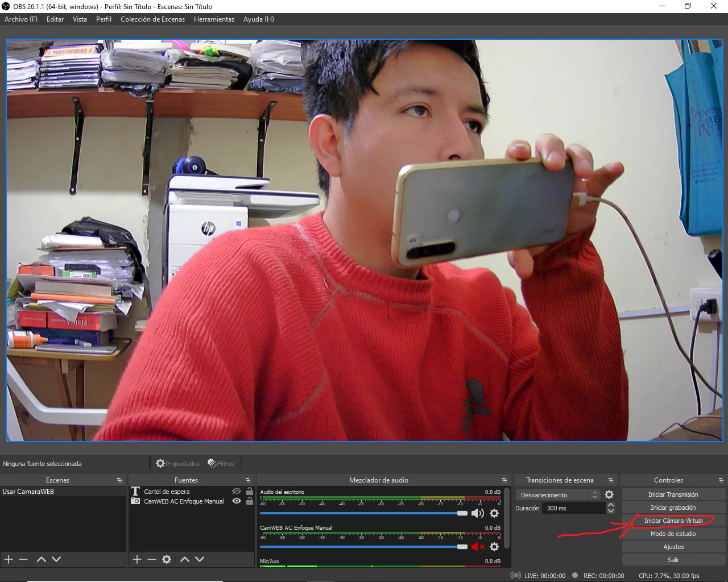Open the Colección de Escenas menu
This screenshot has height=582, width=728.
pyautogui.click(x=152, y=19)
